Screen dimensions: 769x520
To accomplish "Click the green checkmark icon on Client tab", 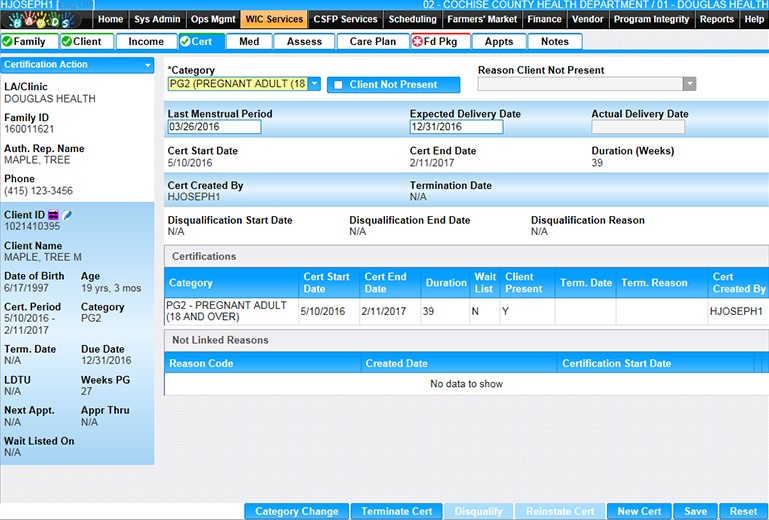I will [x=66, y=42].
